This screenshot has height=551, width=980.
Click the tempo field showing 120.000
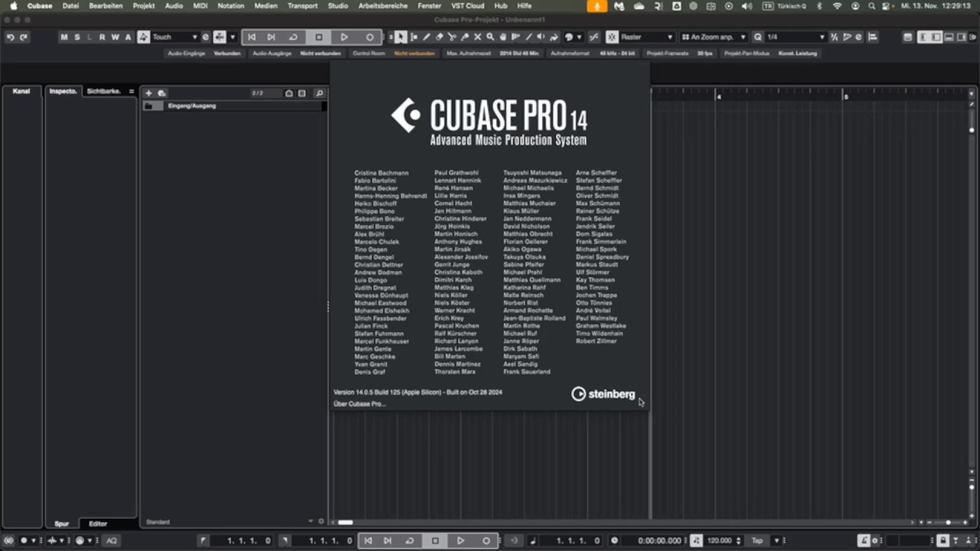tap(719, 540)
